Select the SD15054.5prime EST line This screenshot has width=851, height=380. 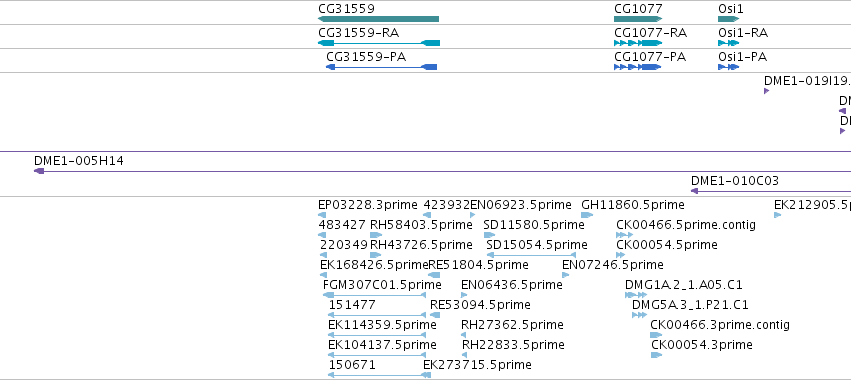[531, 255]
